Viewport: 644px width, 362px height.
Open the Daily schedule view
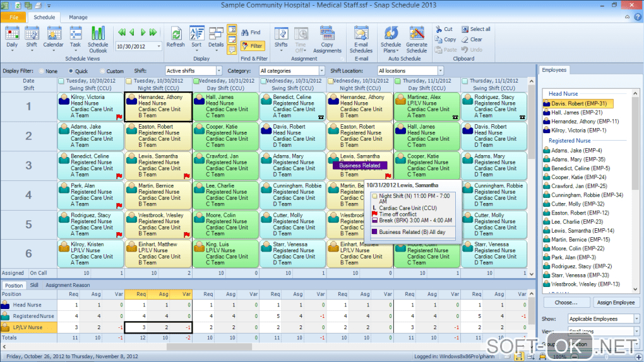(x=12, y=37)
